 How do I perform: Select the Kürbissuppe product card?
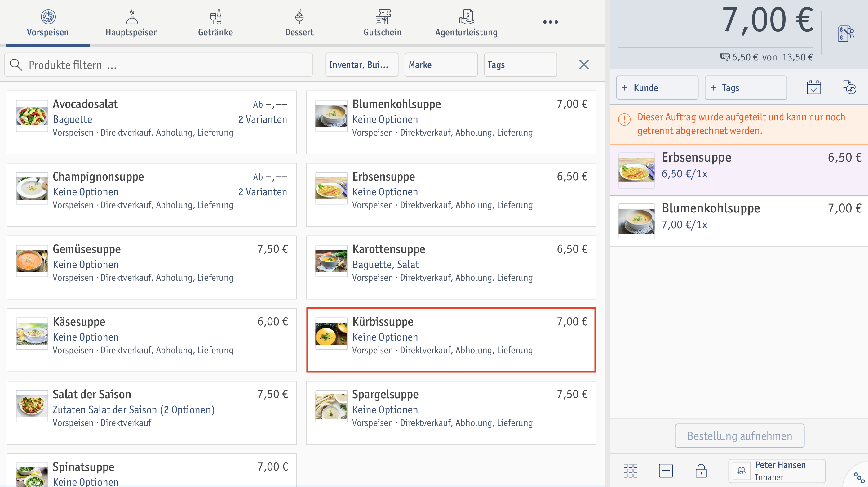[x=451, y=340]
